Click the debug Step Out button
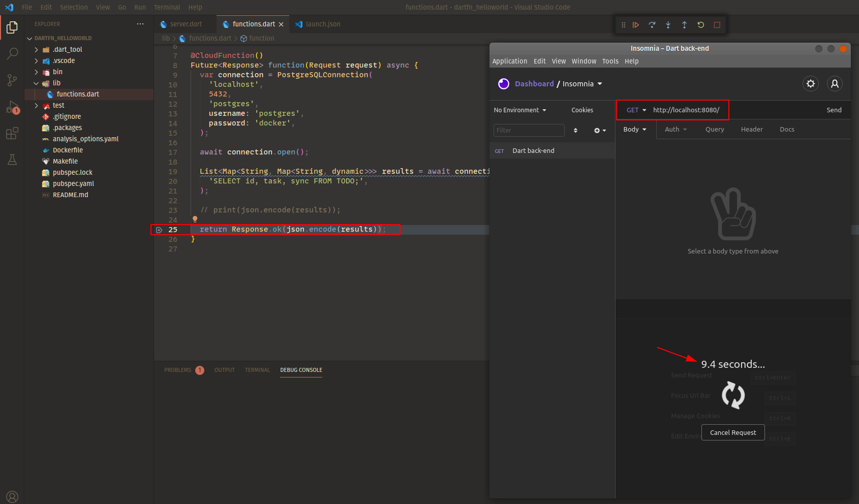This screenshot has width=859, height=504. (685, 25)
